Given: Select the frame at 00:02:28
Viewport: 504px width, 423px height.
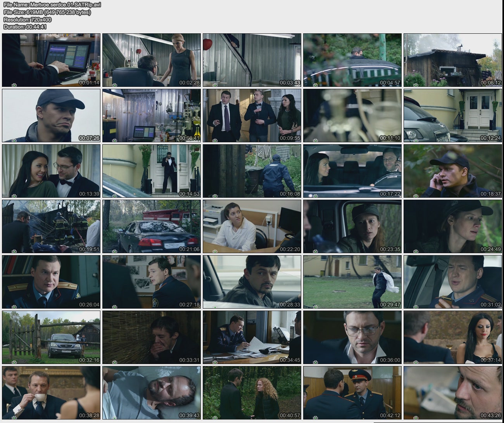Looking at the screenshot, I should point(152,60).
